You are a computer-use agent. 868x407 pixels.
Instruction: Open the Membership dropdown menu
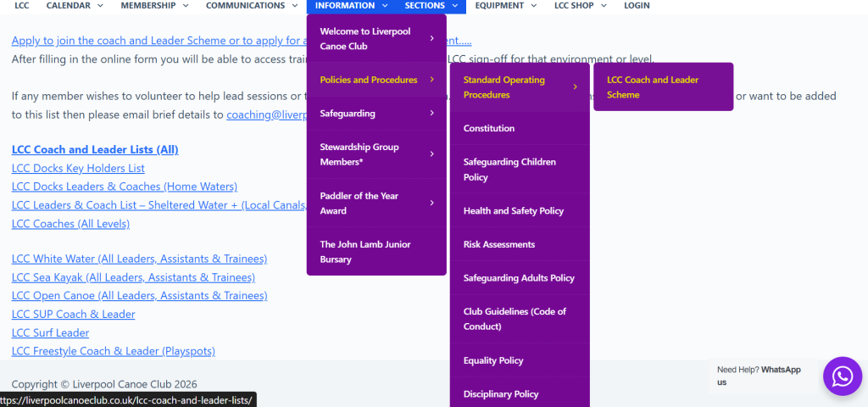pyautogui.click(x=153, y=6)
